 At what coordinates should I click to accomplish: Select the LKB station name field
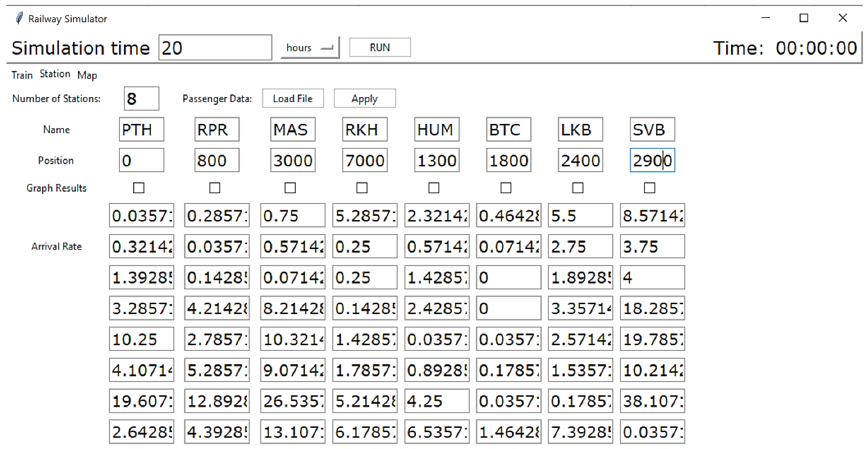tap(580, 130)
